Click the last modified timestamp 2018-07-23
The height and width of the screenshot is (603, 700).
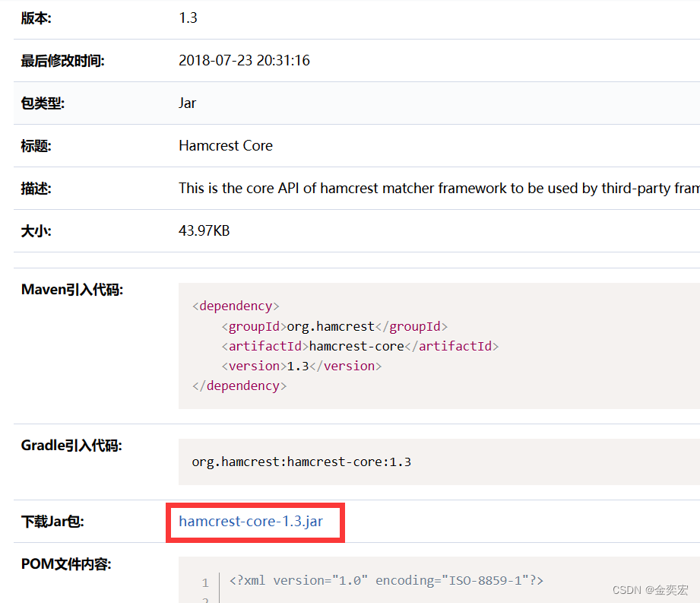[244, 60]
